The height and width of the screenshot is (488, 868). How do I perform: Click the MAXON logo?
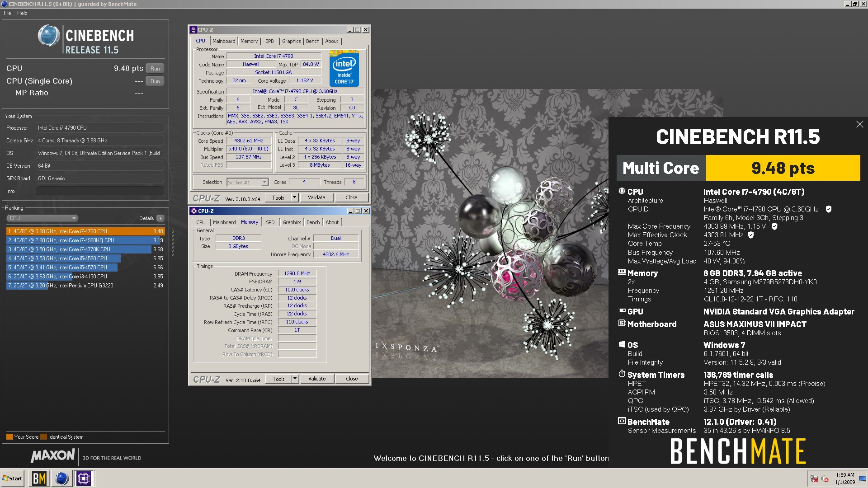pyautogui.click(x=53, y=456)
